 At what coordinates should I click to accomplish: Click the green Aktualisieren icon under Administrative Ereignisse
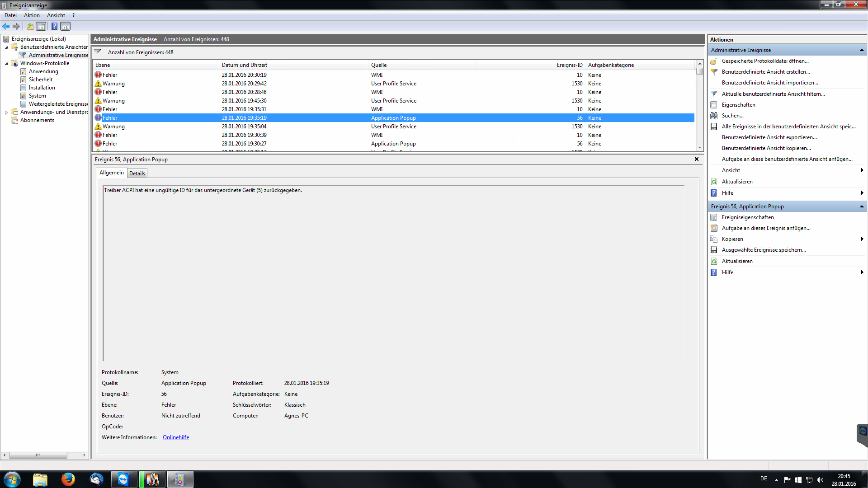714,182
